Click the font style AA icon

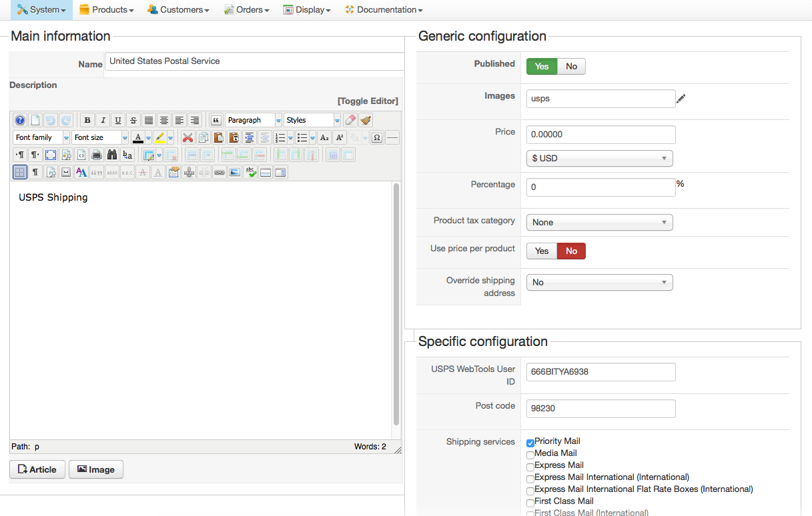81,172
